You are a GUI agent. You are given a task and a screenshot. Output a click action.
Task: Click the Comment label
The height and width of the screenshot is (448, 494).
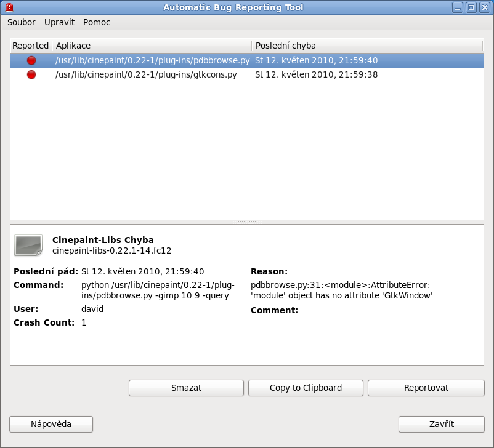tap(274, 310)
